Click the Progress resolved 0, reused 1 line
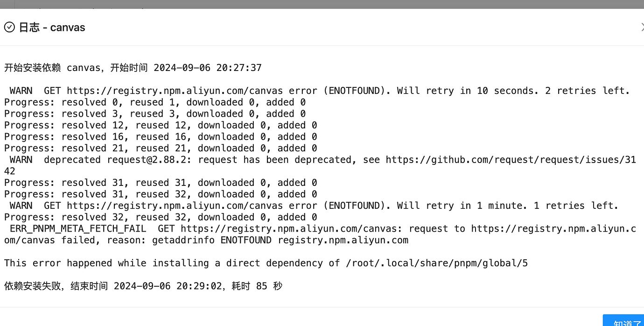This screenshot has width=644, height=326. (155, 102)
